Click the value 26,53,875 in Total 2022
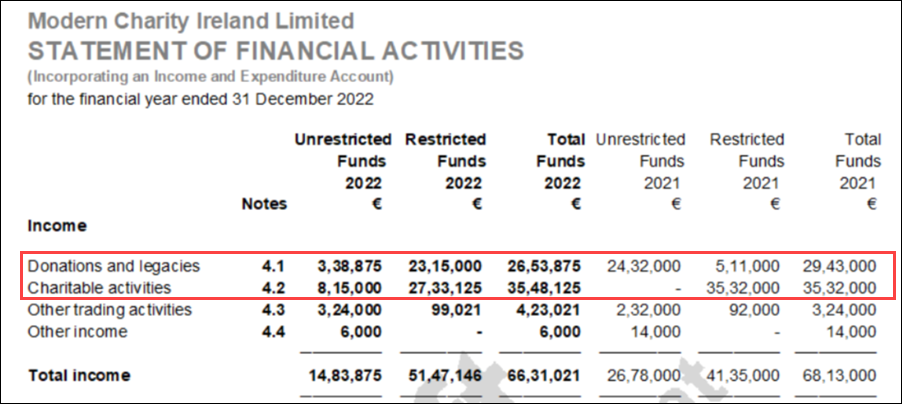This screenshot has width=902, height=404. click(544, 266)
